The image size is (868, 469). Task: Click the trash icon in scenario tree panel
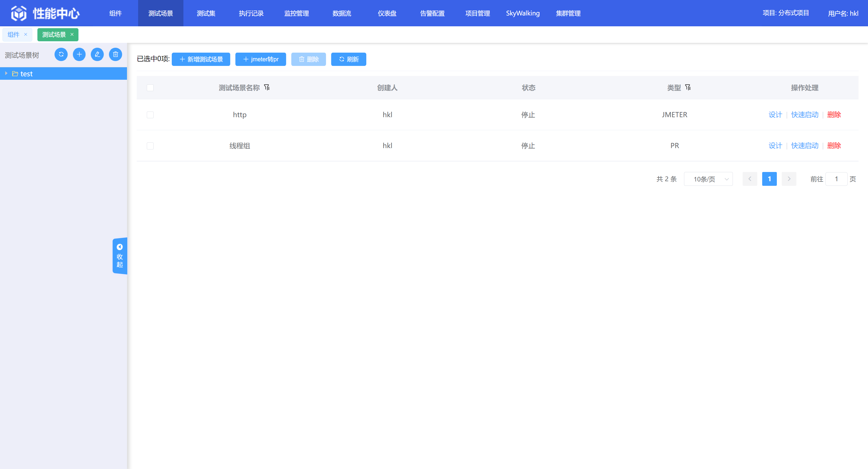(116, 54)
